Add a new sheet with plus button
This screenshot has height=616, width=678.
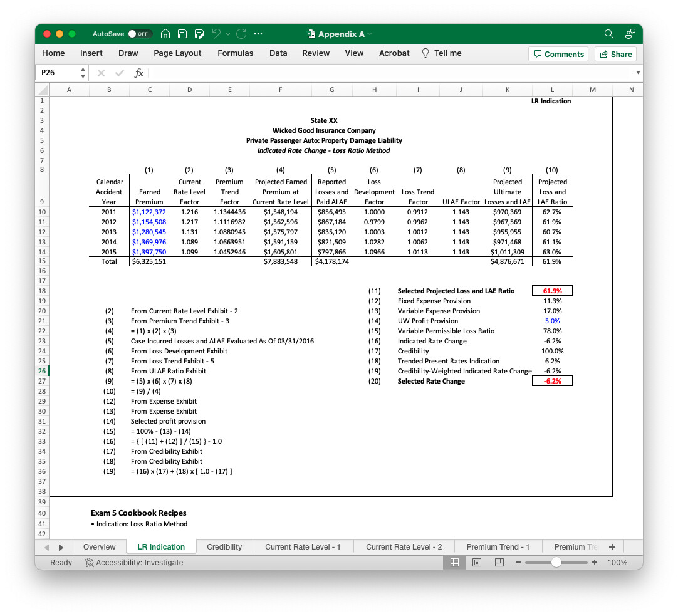click(612, 547)
